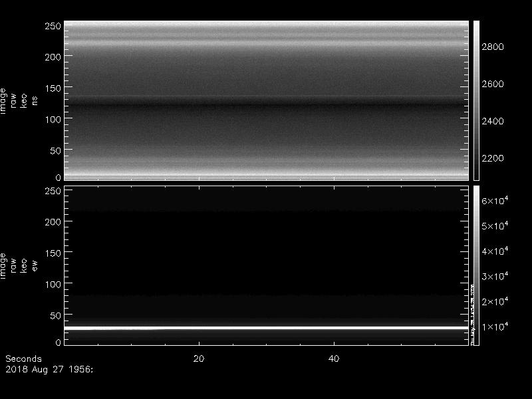Click the 250 tick label on ns plot
This screenshot has width=532, height=399.
[x=53, y=26]
